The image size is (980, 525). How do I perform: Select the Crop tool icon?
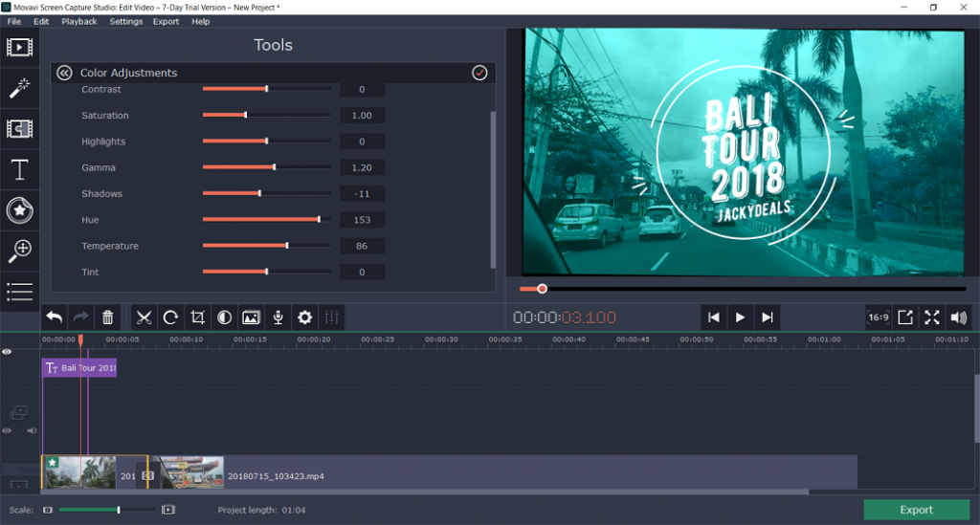click(197, 317)
